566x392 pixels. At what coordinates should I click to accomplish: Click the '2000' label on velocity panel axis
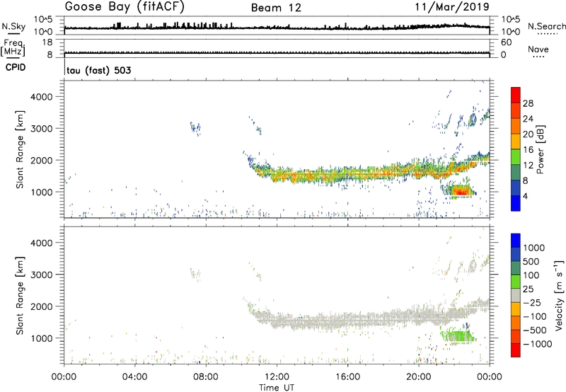coord(41,306)
